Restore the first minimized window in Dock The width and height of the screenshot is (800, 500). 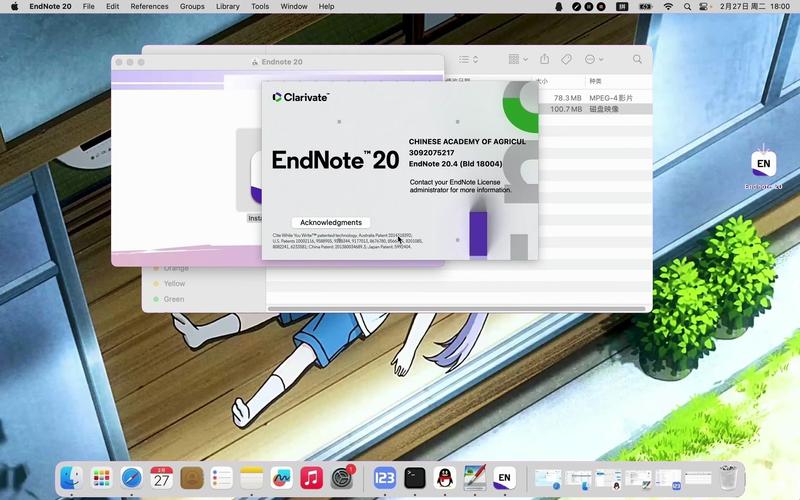tap(548, 480)
